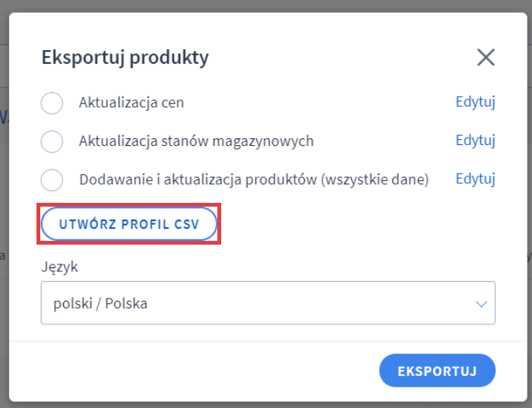Expand the chevron arrow in language selector

click(x=480, y=304)
